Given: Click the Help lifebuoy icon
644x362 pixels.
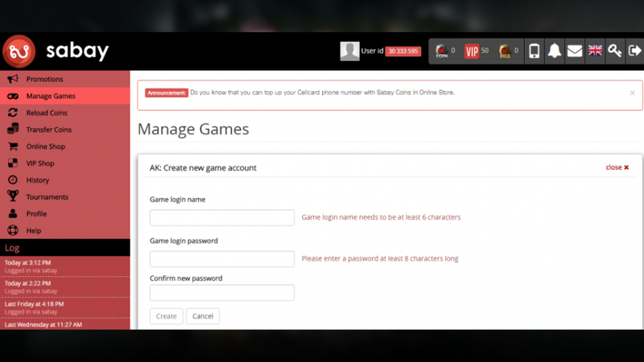Looking at the screenshot, I should 13,230.
